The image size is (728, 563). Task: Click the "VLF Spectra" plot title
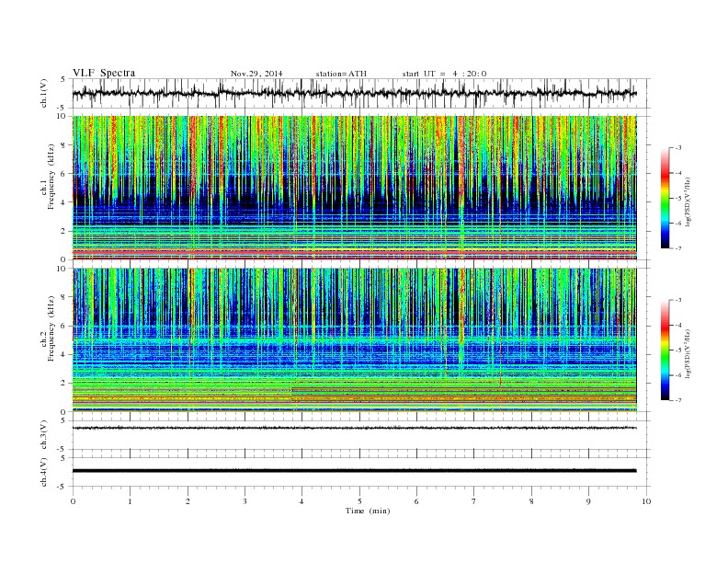(x=104, y=73)
